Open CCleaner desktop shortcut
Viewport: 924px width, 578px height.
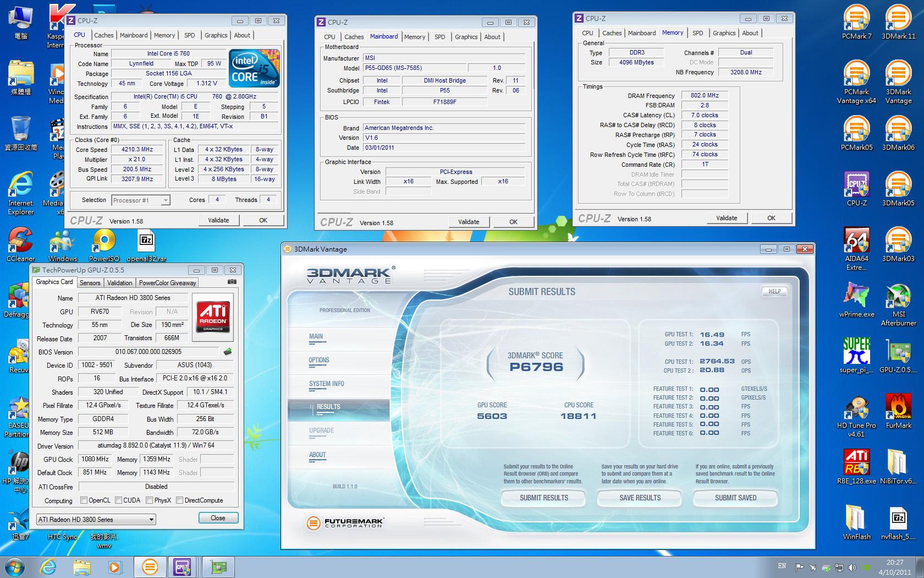pos(20,244)
